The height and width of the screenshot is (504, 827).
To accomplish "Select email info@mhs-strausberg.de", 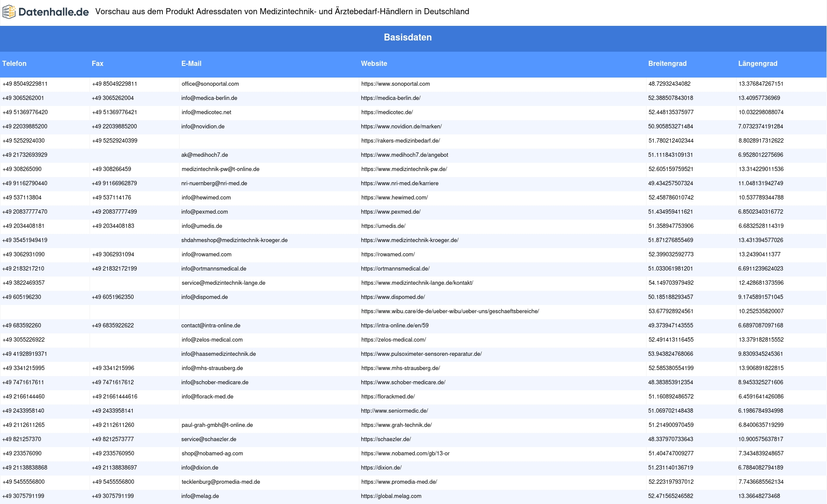I will [212, 368].
